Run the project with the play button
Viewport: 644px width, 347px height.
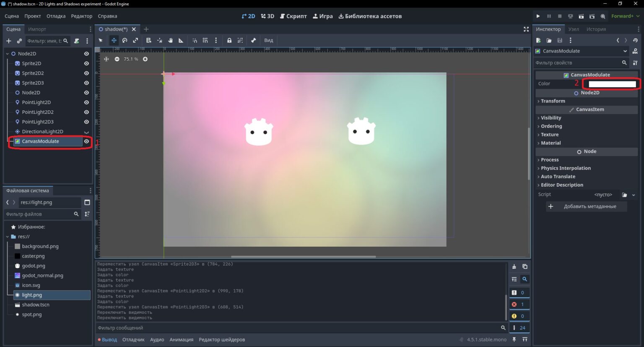pyautogui.click(x=538, y=16)
